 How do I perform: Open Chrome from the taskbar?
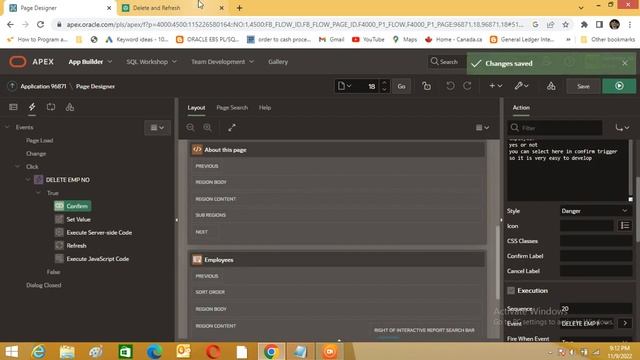coord(271,351)
